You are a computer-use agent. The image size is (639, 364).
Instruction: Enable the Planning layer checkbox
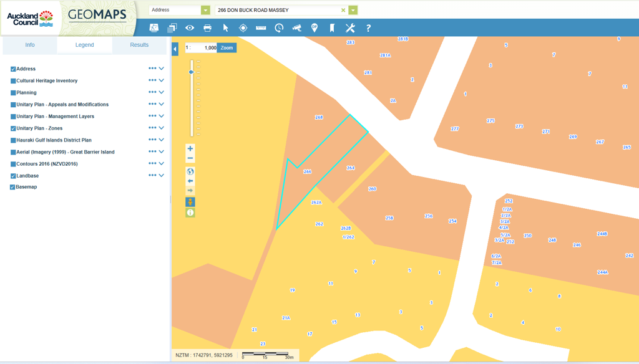coord(13,93)
